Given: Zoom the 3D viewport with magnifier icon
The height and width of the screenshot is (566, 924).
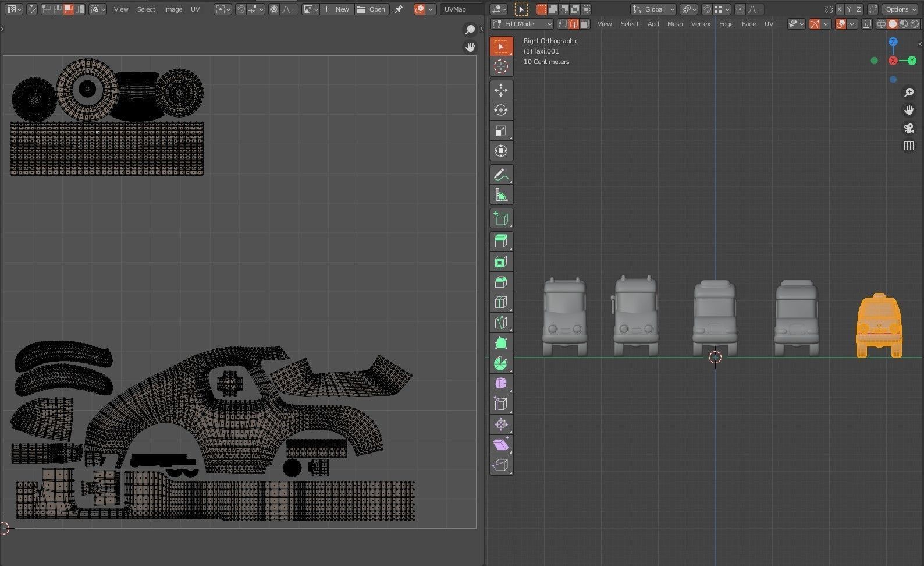Looking at the screenshot, I should [x=909, y=93].
